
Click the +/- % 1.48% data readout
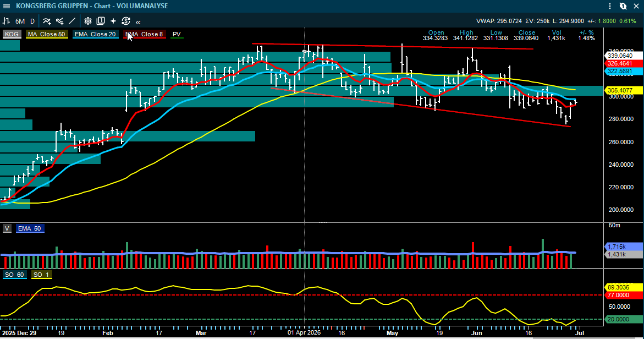pyautogui.click(x=586, y=35)
